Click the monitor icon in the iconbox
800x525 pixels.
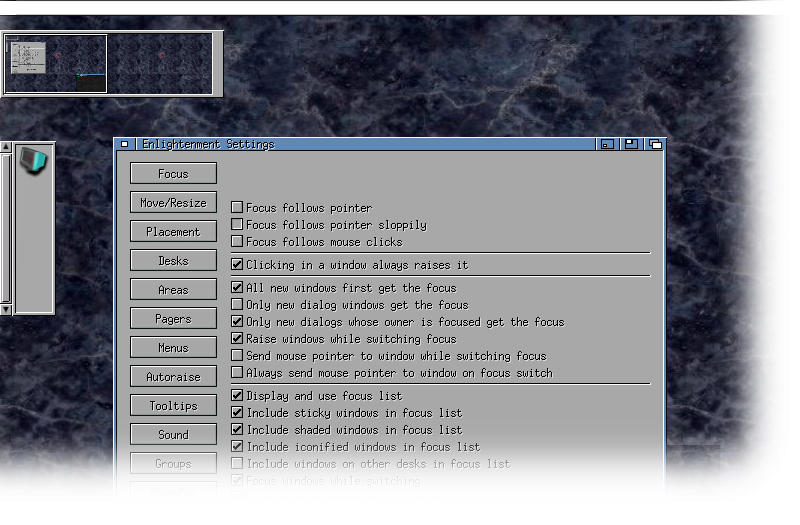pos(34,161)
